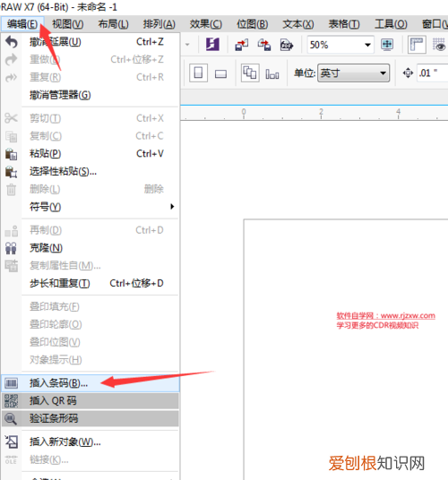
Task: Click the nudge value field showing .01
Action: 433,73
